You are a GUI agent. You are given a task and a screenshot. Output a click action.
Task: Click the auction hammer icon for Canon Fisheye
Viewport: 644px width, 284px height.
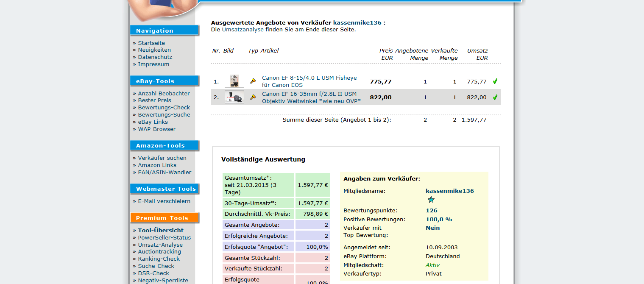[253, 81]
